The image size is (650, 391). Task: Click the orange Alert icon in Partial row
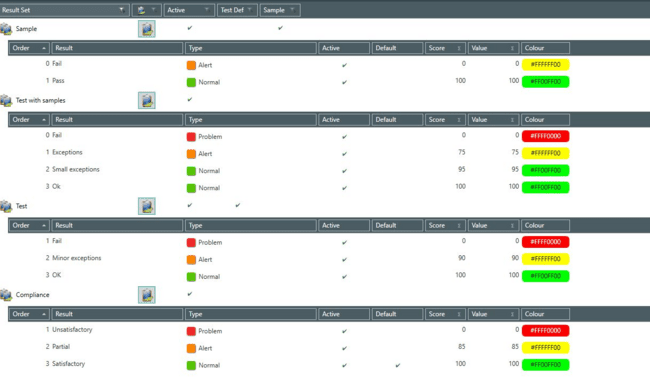tap(191, 348)
